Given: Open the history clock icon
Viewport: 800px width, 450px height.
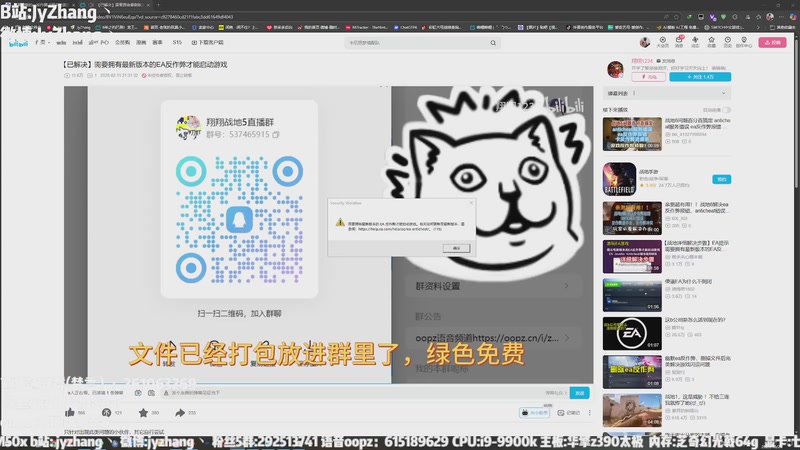Looking at the screenshot, I should 728,42.
